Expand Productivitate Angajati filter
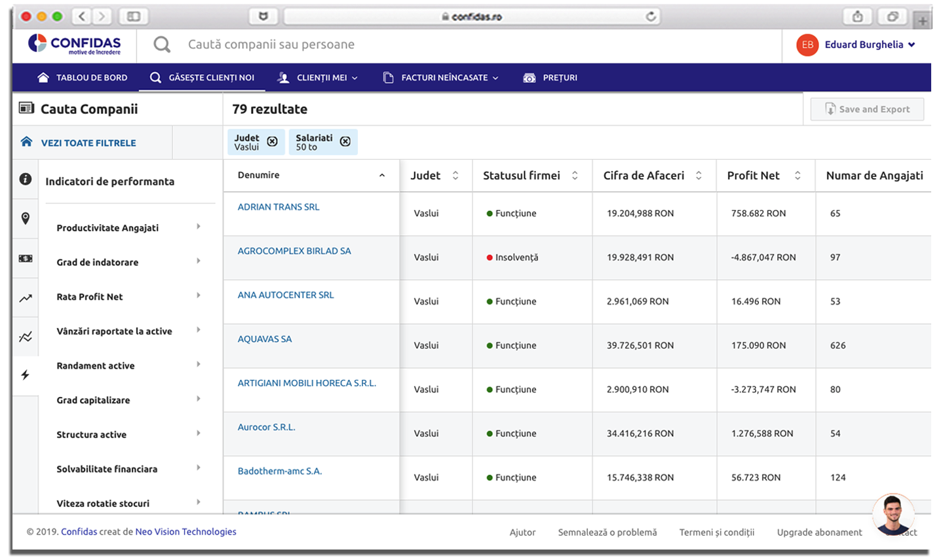Image resolution: width=943 pixels, height=560 pixels. tap(129, 227)
